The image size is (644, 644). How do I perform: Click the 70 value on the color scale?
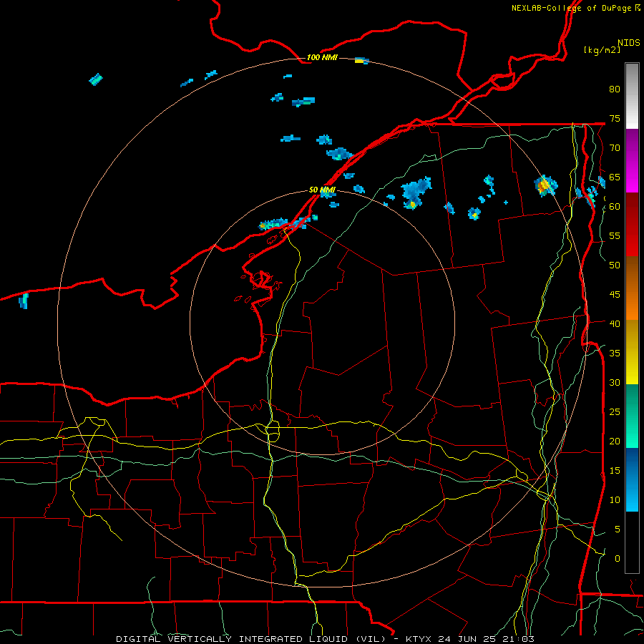coord(615,148)
